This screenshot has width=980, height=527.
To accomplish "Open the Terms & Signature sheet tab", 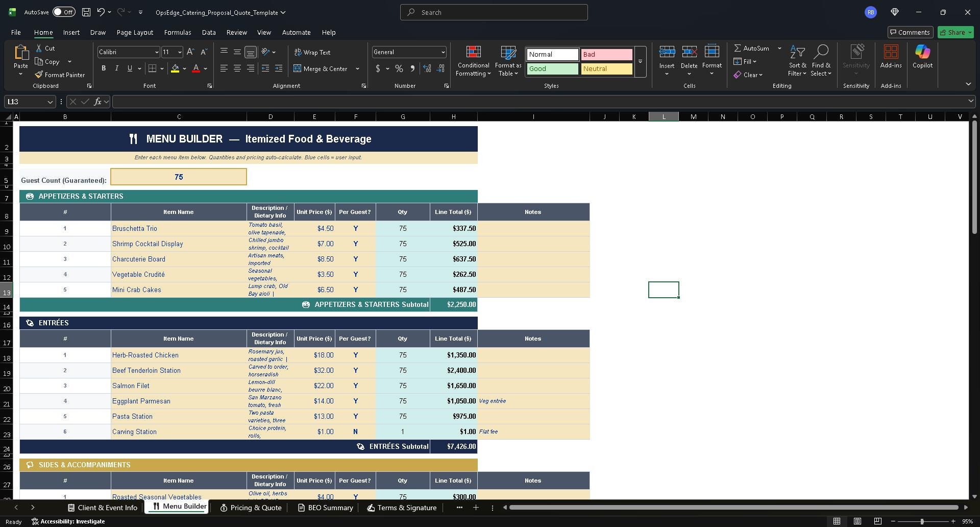I will point(402,508).
